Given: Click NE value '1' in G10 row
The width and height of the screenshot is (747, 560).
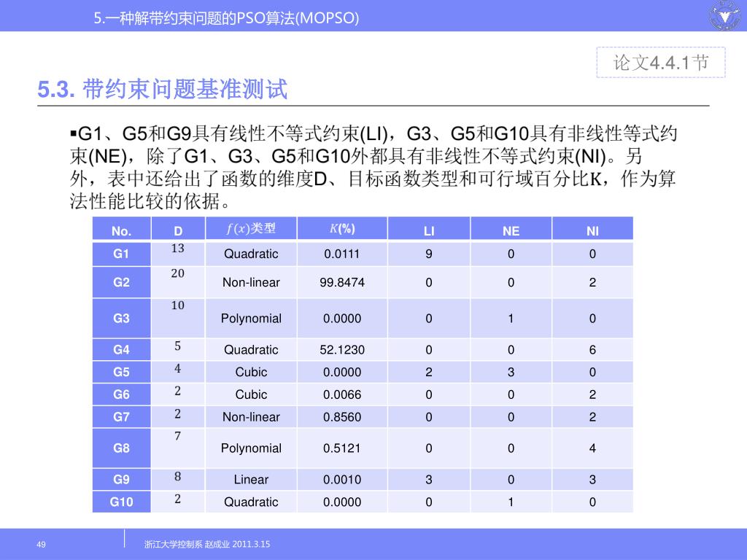Looking at the screenshot, I should click(x=511, y=502).
